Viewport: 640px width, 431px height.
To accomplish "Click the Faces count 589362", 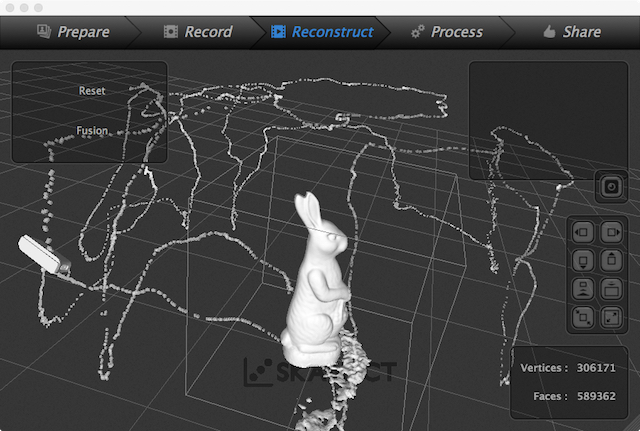I will (596, 396).
